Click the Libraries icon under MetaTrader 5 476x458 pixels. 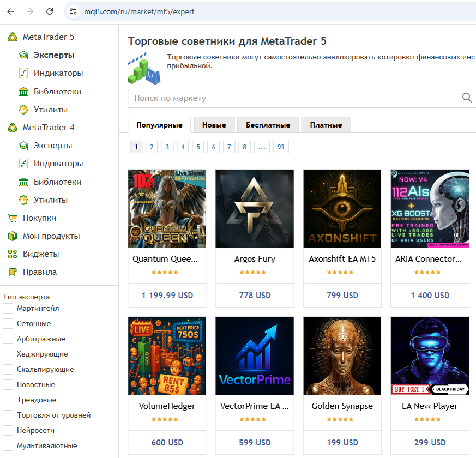[23, 92]
